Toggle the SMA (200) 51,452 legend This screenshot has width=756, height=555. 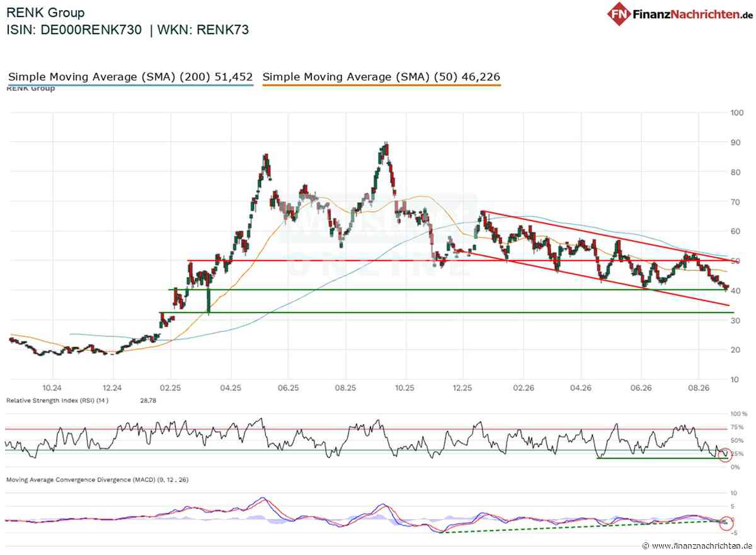click(x=130, y=77)
